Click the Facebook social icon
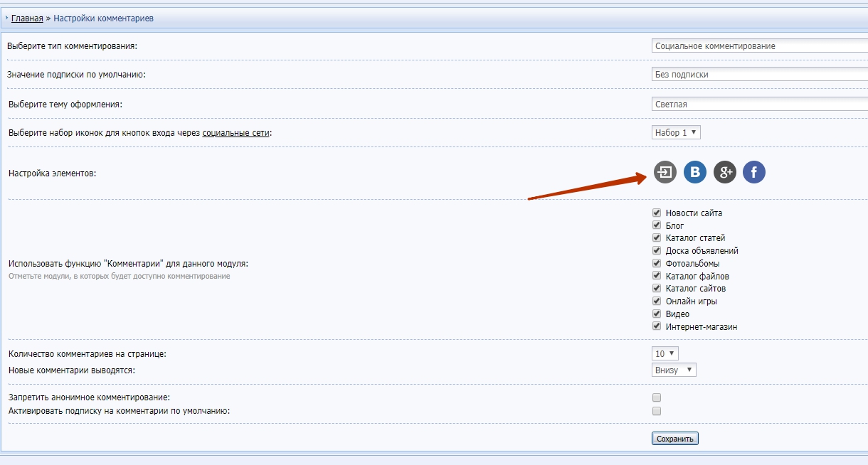This screenshot has width=868, height=465. pos(754,172)
